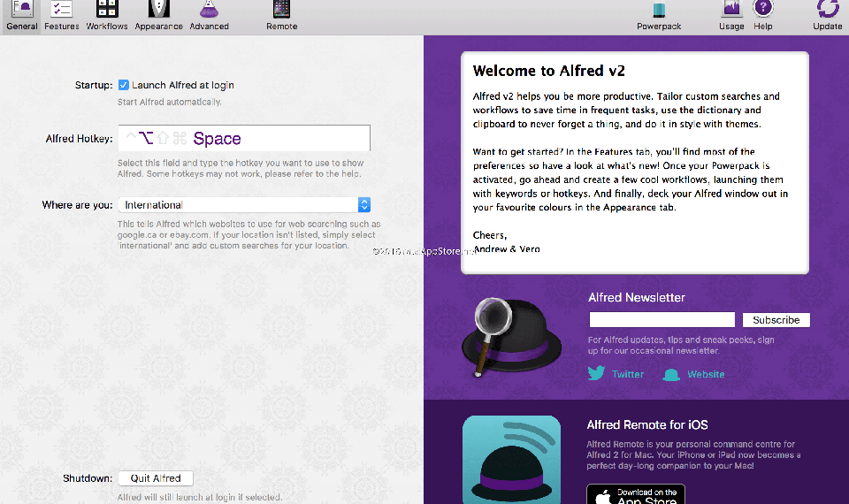Click the Alfred Hotkey field
Screen dimensions: 849x504
tap(244, 139)
